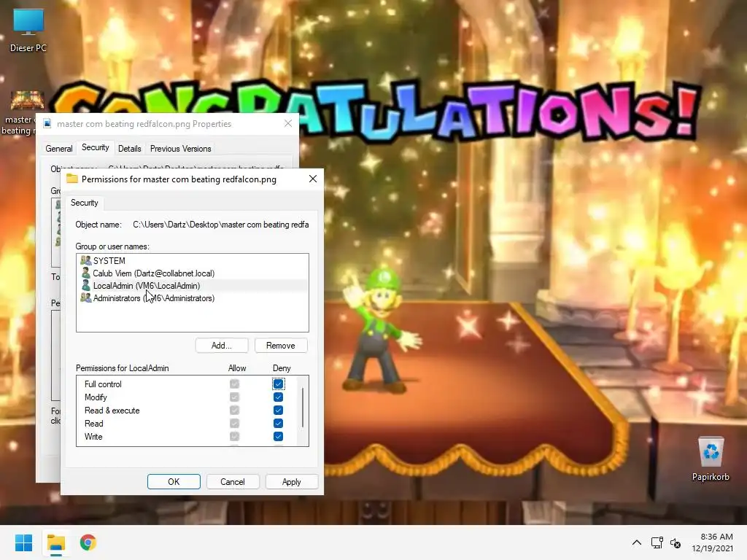Close the Properties window
This screenshot has width=747, height=560.
[287, 124]
